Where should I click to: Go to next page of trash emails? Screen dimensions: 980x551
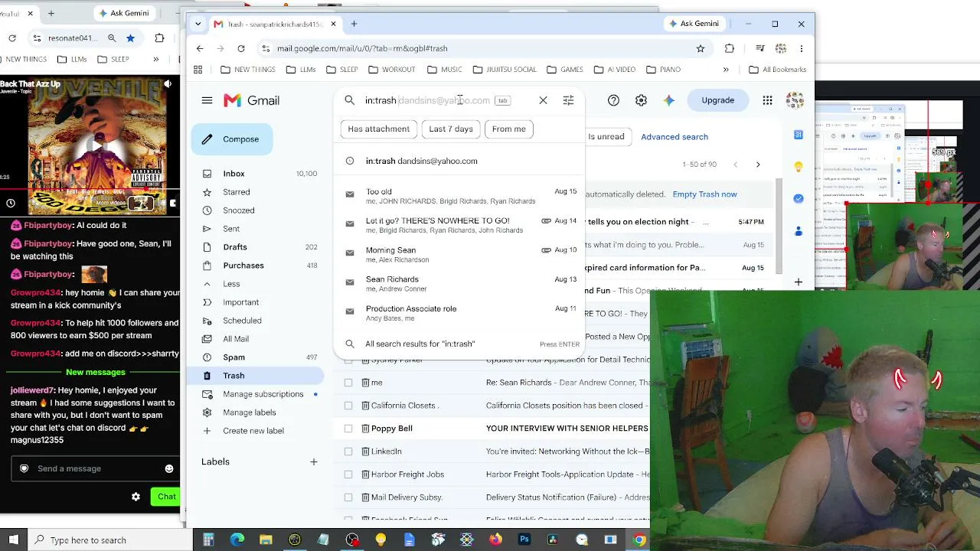click(x=758, y=165)
